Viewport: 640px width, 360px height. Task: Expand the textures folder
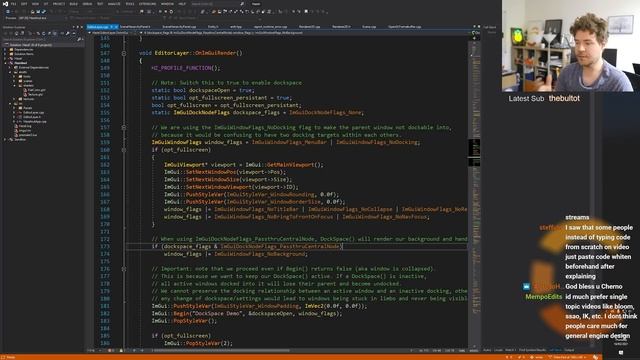coord(14,99)
